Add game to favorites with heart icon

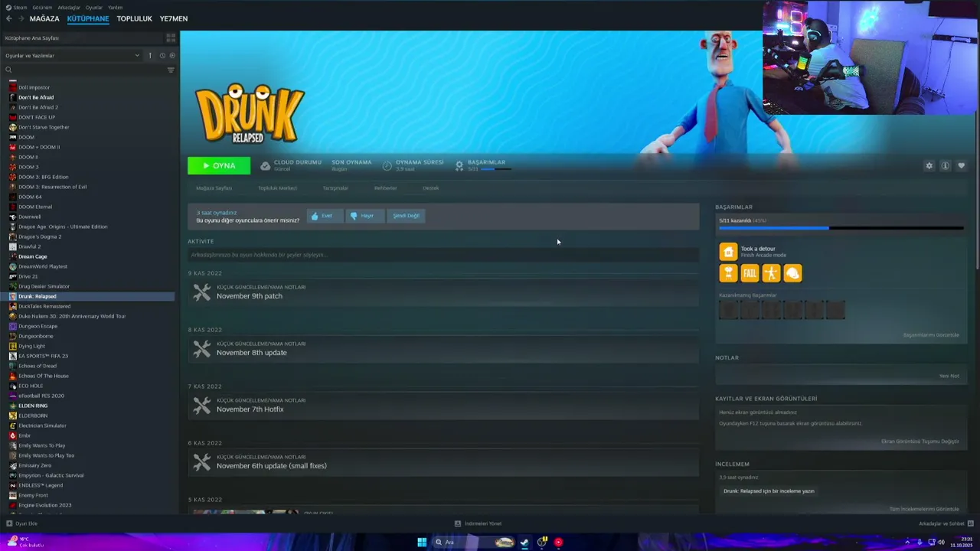962,165
